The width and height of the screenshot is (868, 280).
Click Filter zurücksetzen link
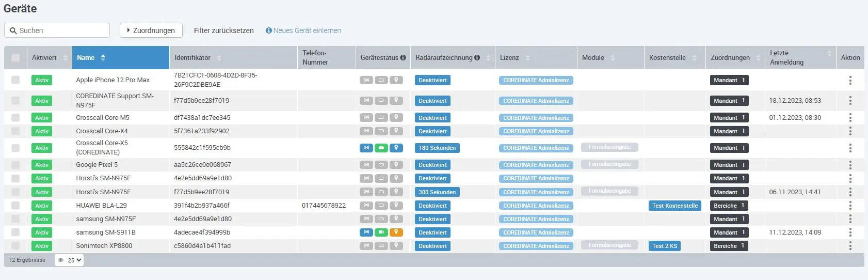224,30
